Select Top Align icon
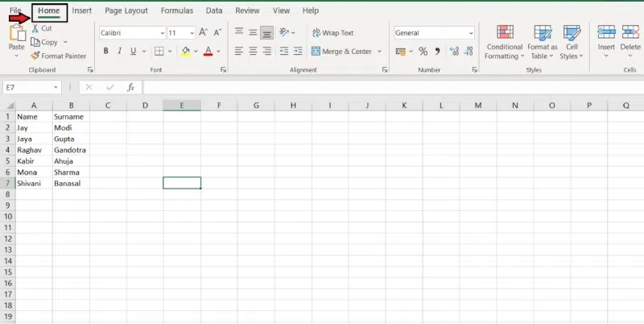 [x=239, y=31]
